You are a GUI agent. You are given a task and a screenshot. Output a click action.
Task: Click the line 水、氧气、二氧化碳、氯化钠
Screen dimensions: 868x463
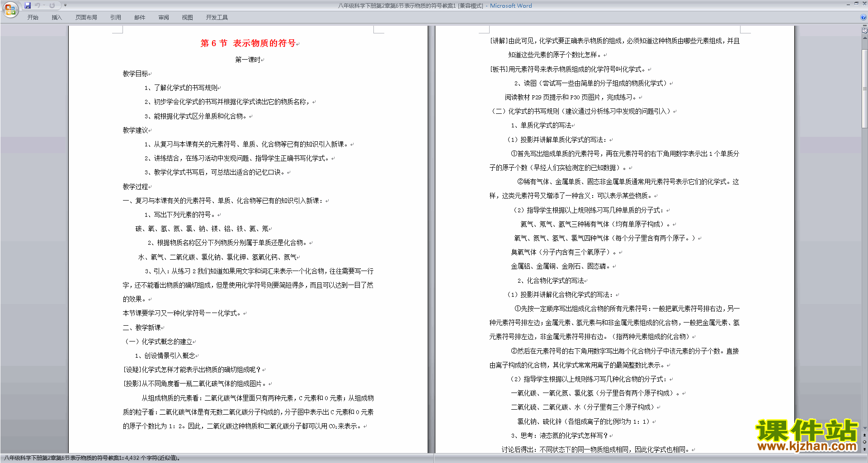click(217, 257)
